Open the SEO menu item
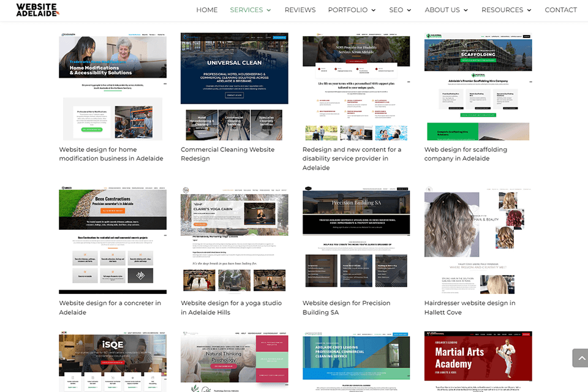The width and height of the screenshot is (588, 392). 396,10
